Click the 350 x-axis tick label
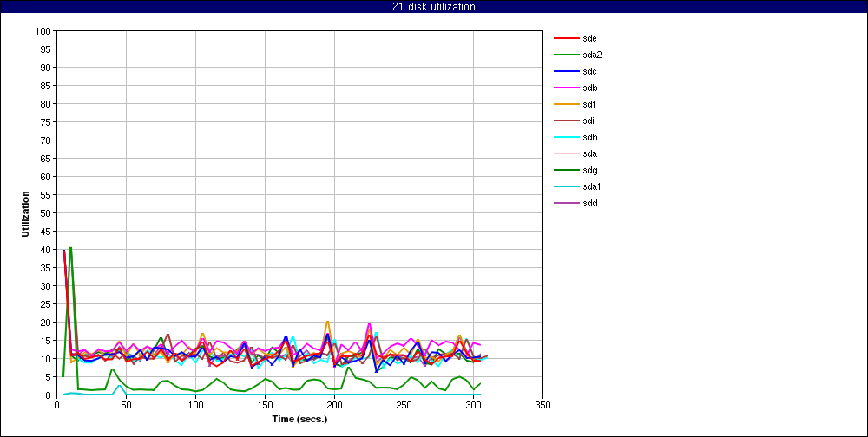 click(x=542, y=405)
